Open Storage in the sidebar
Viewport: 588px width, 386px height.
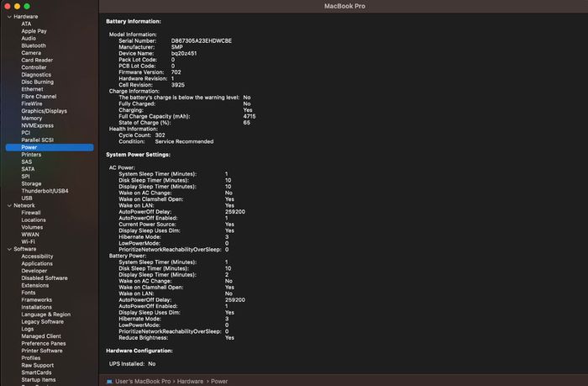click(31, 183)
